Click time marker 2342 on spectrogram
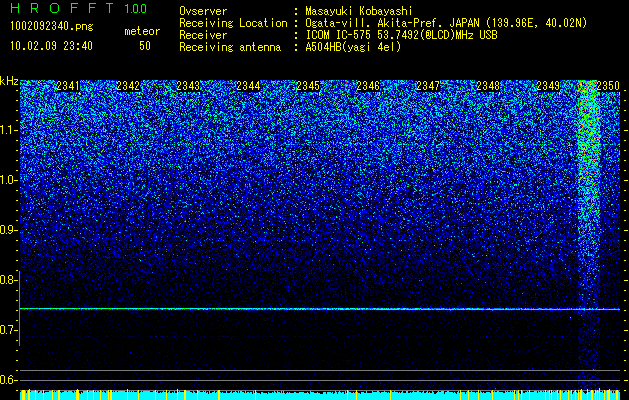The image size is (629, 400). coord(128,85)
